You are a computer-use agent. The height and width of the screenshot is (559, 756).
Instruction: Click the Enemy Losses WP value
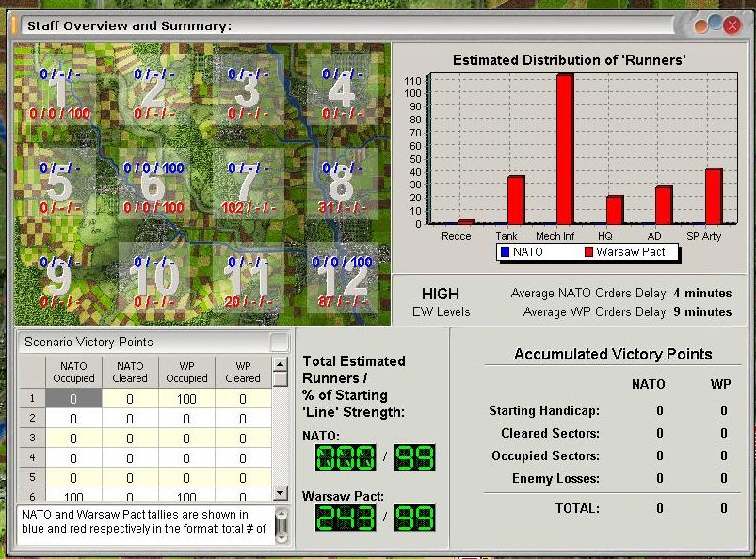pyautogui.click(x=724, y=478)
